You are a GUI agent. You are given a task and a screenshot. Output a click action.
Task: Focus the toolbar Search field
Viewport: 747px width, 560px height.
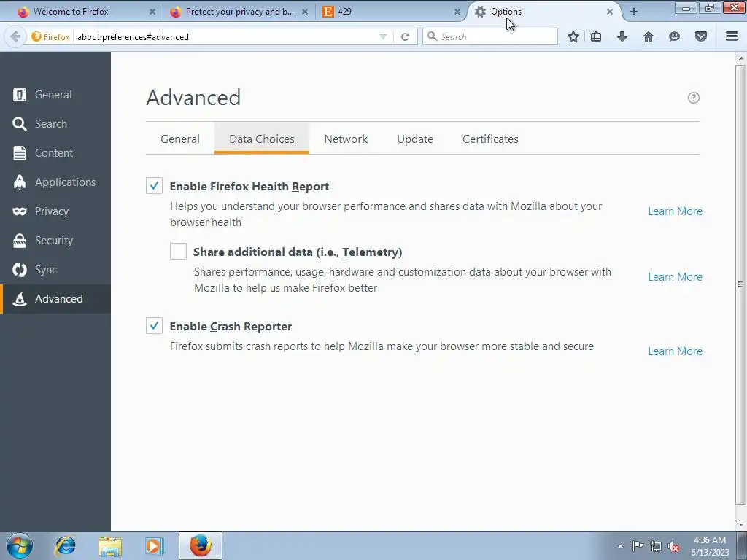[x=489, y=36]
